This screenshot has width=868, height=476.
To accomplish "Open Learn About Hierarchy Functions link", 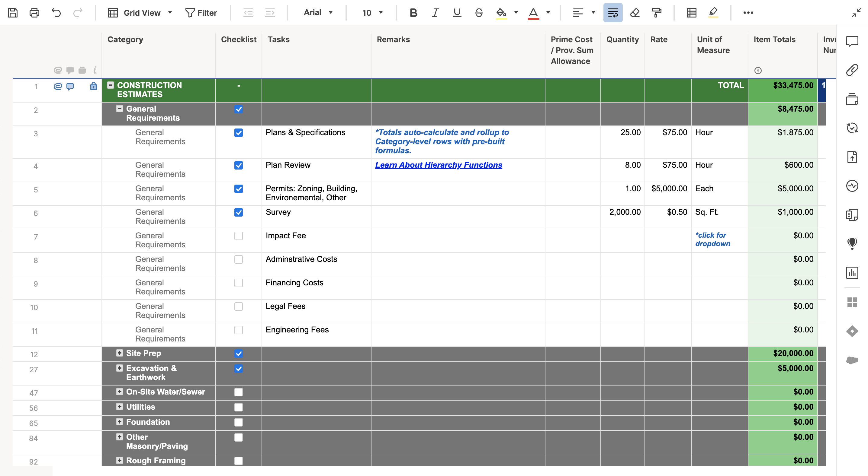I will click(x=439, y=165).
